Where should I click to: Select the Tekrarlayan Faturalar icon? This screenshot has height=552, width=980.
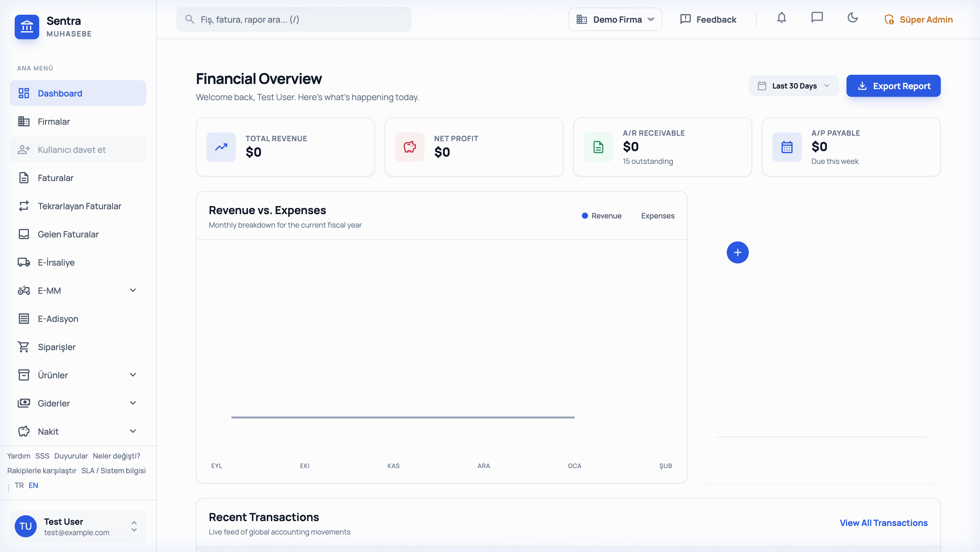point(24,206)
